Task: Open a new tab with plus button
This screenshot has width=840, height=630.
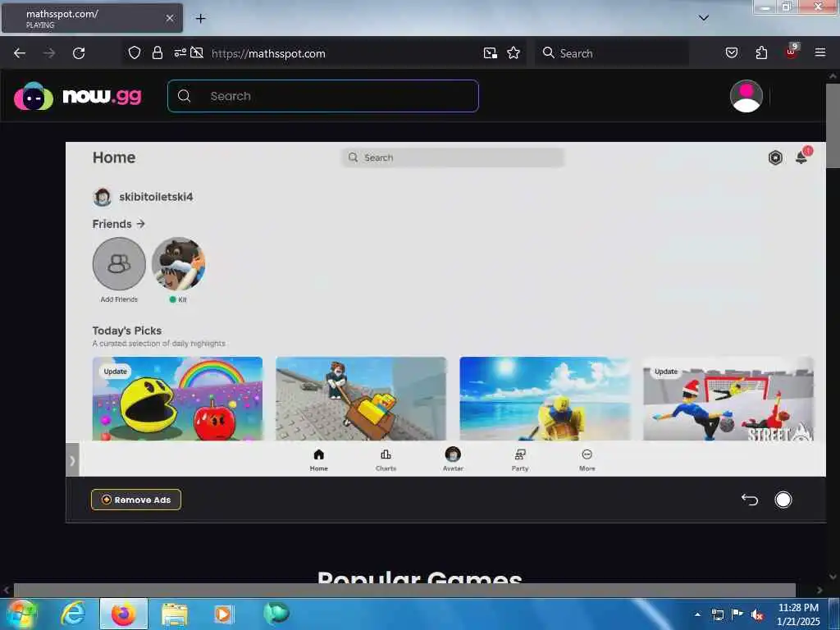Action: 200,19
